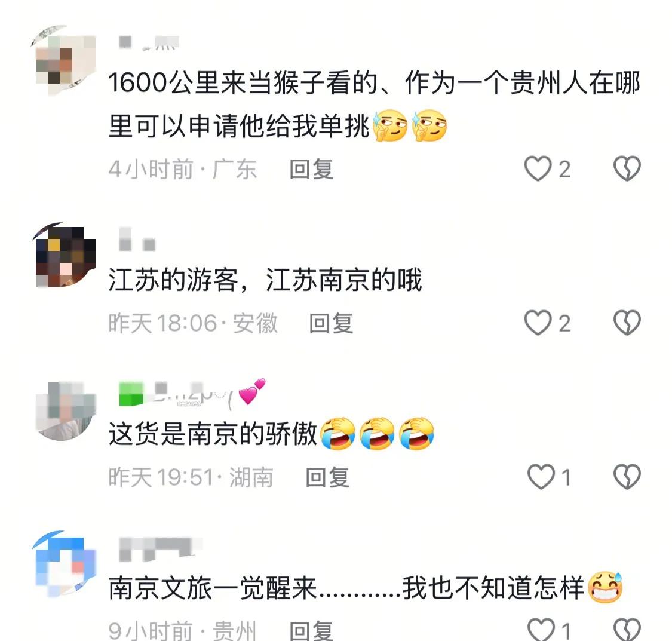The width and height of the screenshot is (672, 641).
Task: Open username with pink hearts emoji
Action: coord(192,392)
